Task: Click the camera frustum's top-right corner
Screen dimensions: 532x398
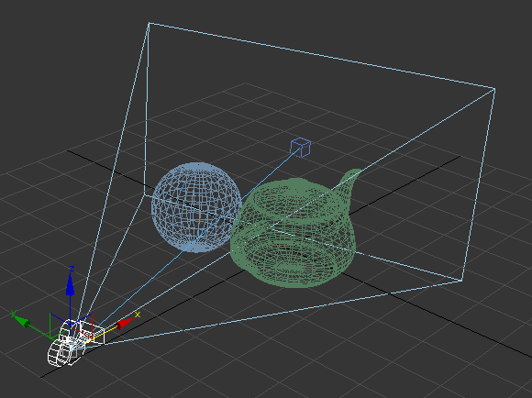Action: (494, 89)
